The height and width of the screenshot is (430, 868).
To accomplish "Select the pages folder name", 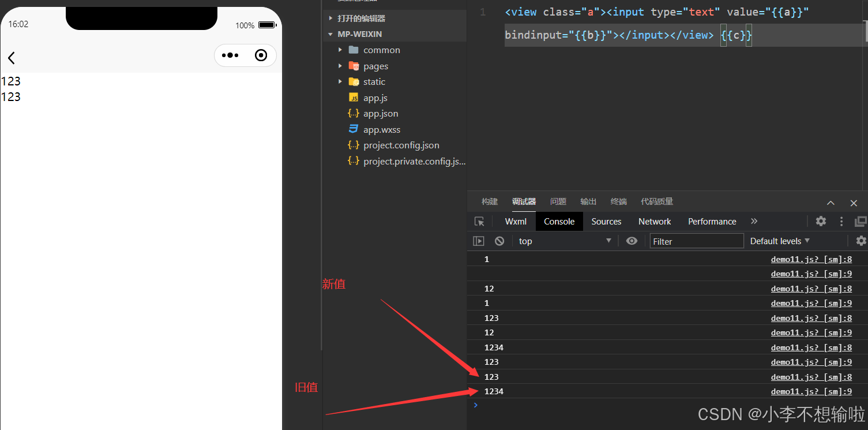I will pyautogui.click(x=375, y=66).
